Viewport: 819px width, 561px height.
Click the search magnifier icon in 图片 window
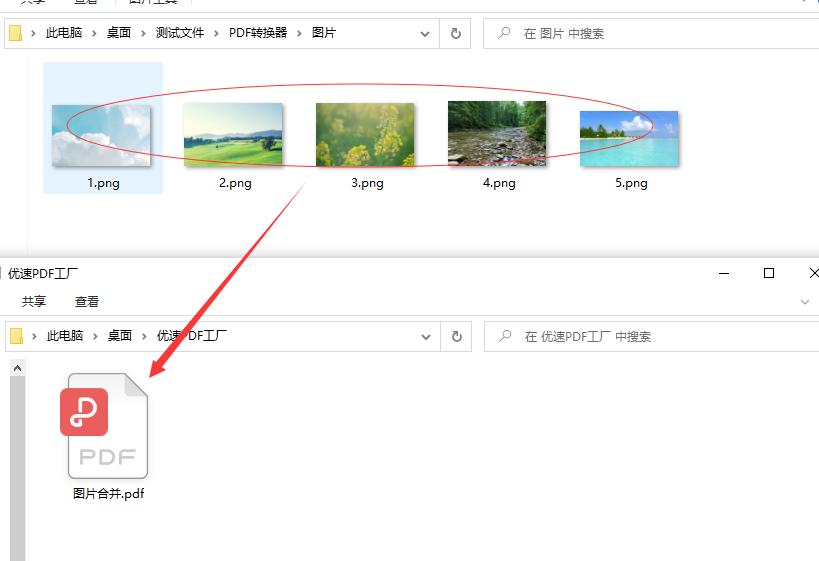(x=504, y=33)
